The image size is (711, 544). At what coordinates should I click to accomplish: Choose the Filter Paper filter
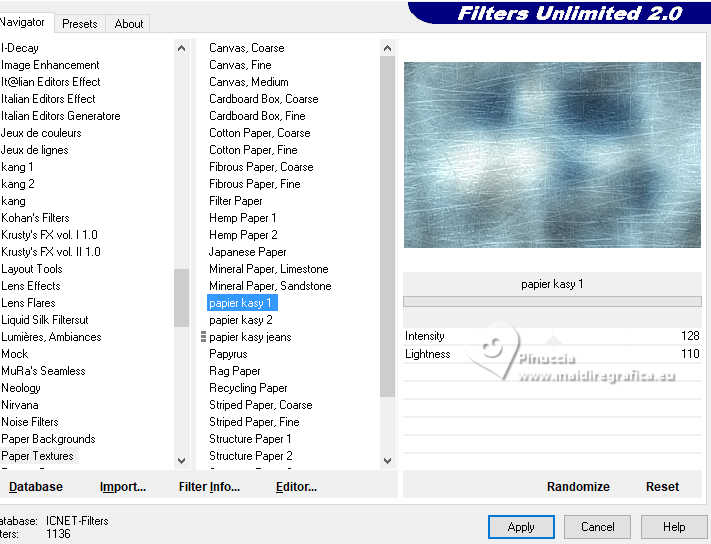236,201
